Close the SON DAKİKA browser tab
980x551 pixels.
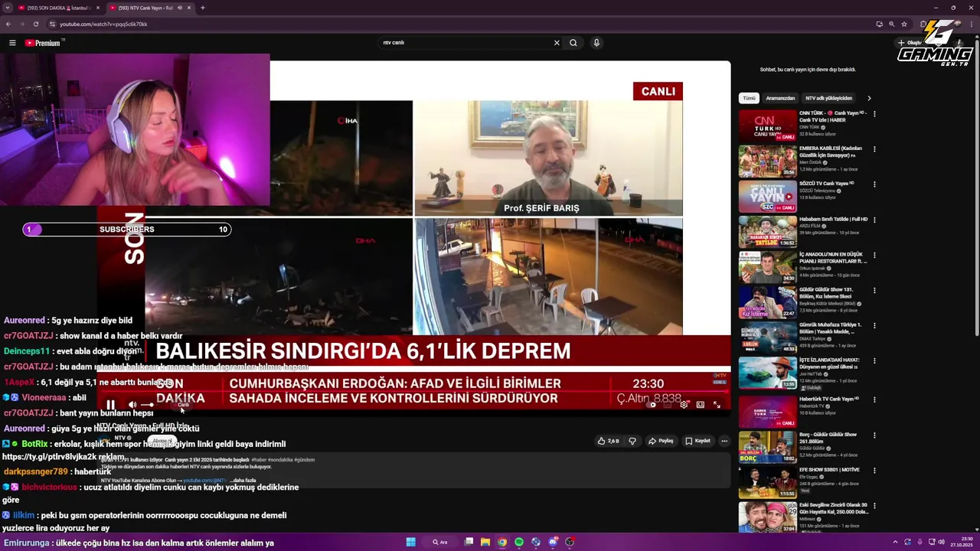coord(97,8)
